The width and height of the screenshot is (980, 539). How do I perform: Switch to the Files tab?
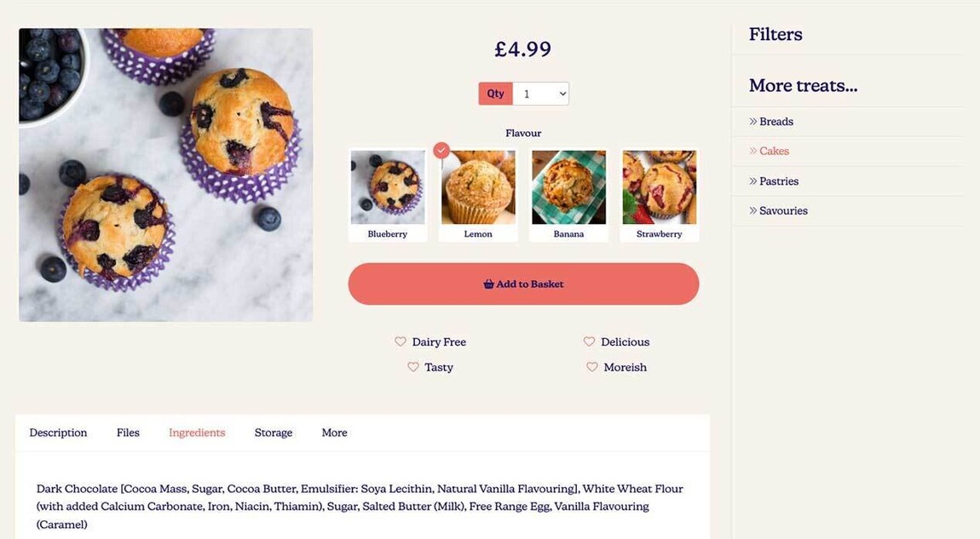[127, 433]
